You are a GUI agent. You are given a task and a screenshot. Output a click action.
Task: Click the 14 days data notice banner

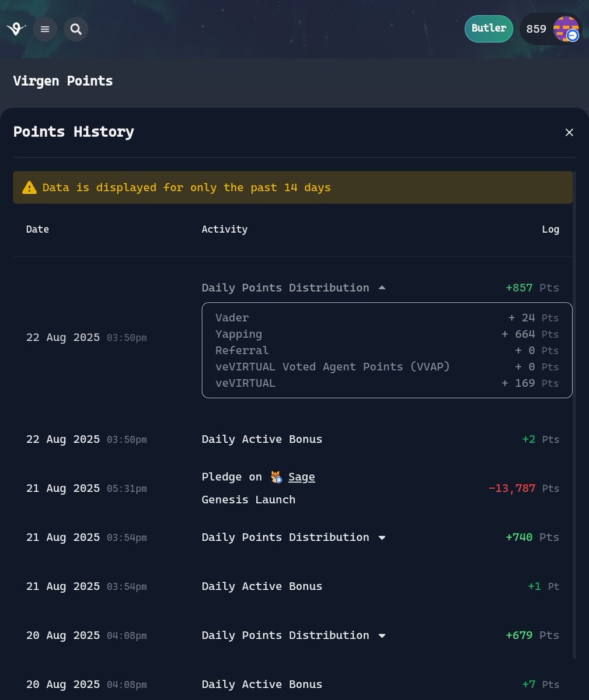[x=292, y=187]
